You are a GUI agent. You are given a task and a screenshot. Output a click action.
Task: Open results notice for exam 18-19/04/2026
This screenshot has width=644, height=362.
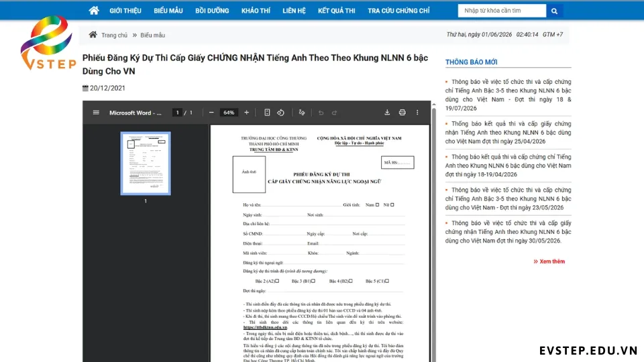click(508, 166)
